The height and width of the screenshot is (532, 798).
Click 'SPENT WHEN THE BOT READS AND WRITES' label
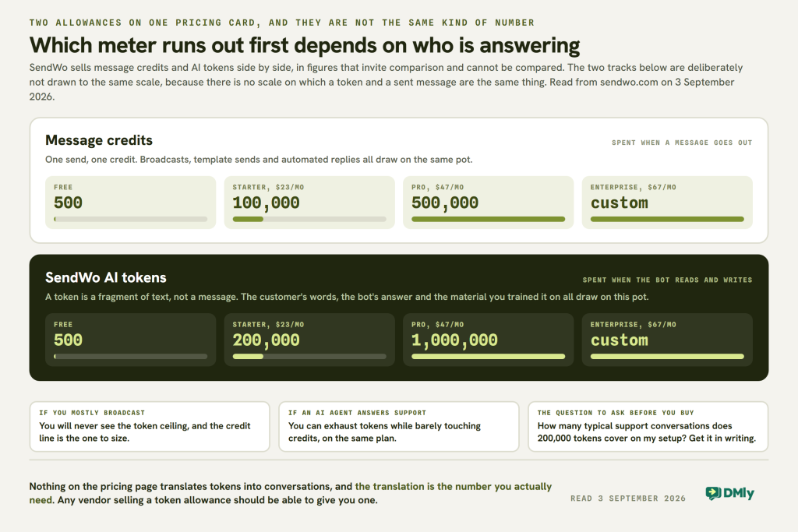click(667, 280)
